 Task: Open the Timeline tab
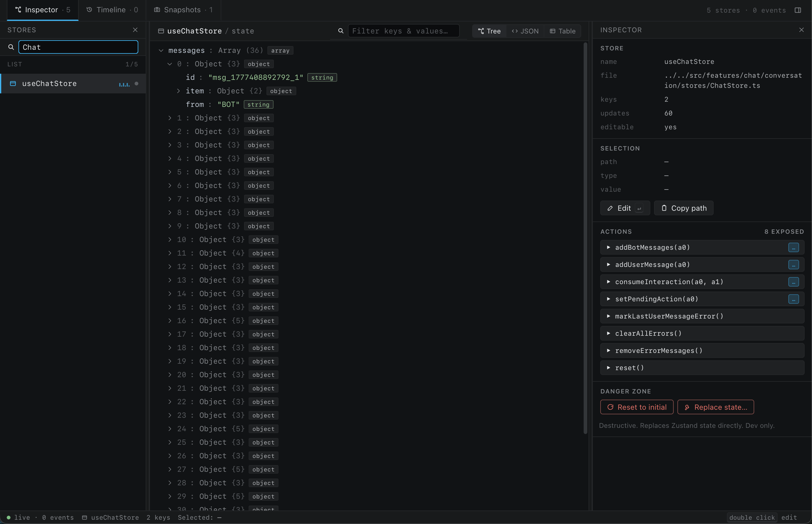click(x=112, y=10)
